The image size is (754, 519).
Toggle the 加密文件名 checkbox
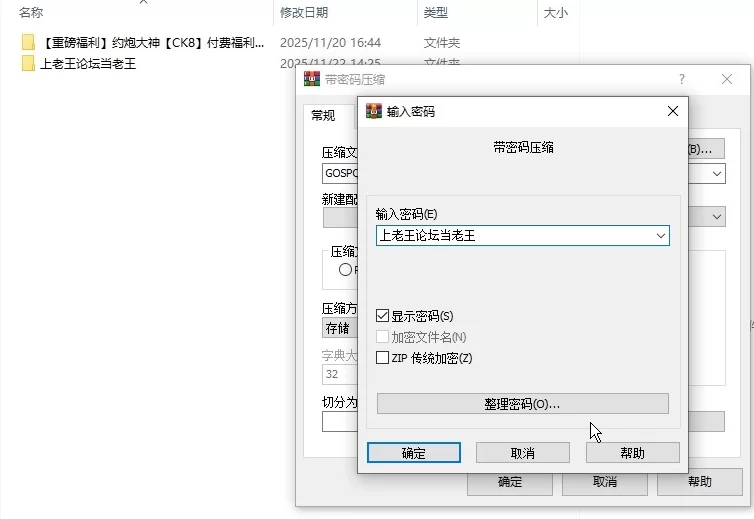pos(382,337)
